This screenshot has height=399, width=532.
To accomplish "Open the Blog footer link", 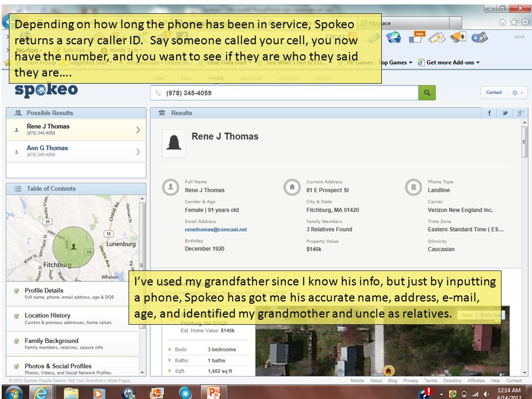I will pos(392,381).
